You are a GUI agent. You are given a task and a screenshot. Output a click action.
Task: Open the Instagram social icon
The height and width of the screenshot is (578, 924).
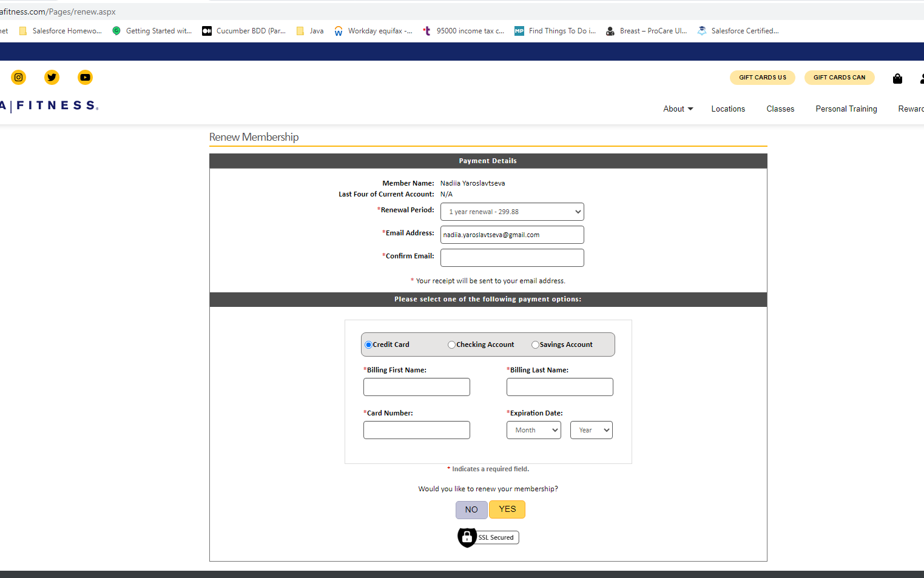click(x=18, y=77)
